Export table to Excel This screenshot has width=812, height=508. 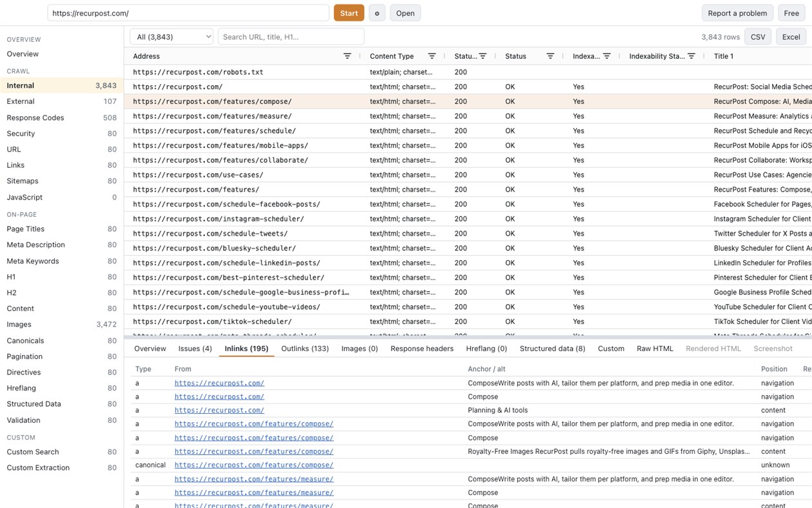[x=791, y=37]
